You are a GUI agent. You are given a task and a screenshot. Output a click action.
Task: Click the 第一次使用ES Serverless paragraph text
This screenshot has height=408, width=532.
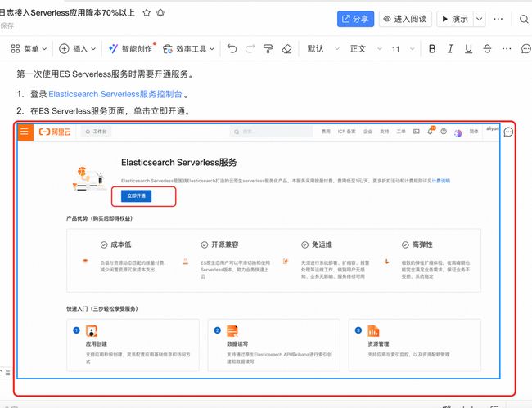pyautogui.click(x=106, y=74)
